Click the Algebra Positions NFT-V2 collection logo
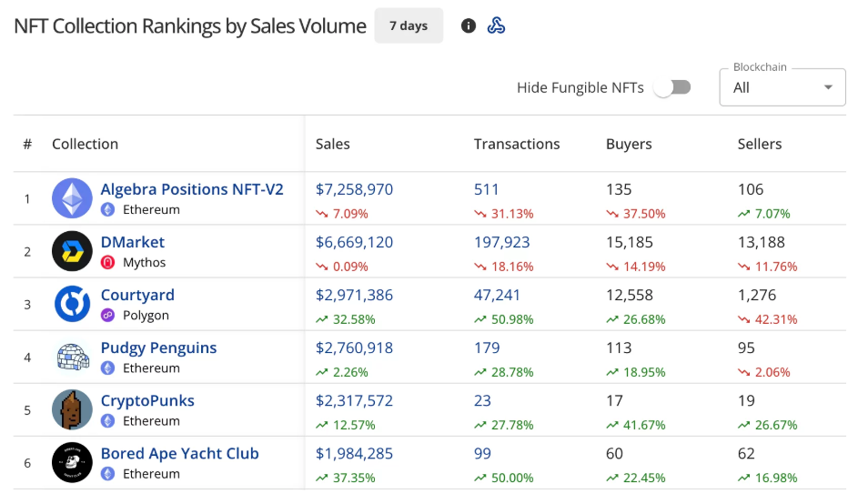 (72, 198)
